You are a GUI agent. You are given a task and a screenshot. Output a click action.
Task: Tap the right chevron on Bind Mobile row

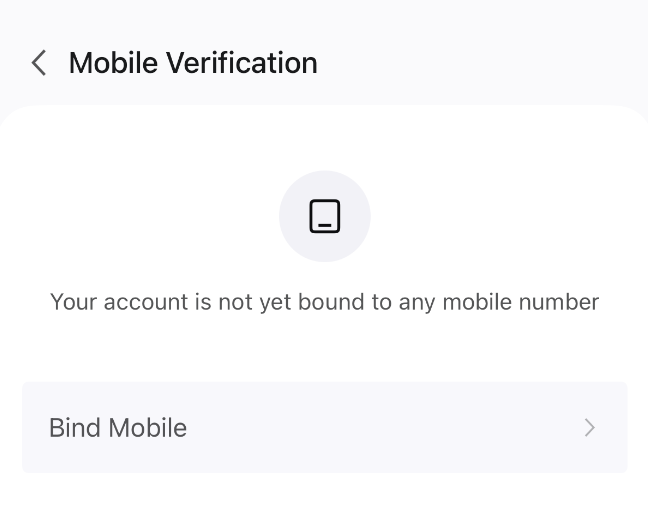click(x=590, y=427)
